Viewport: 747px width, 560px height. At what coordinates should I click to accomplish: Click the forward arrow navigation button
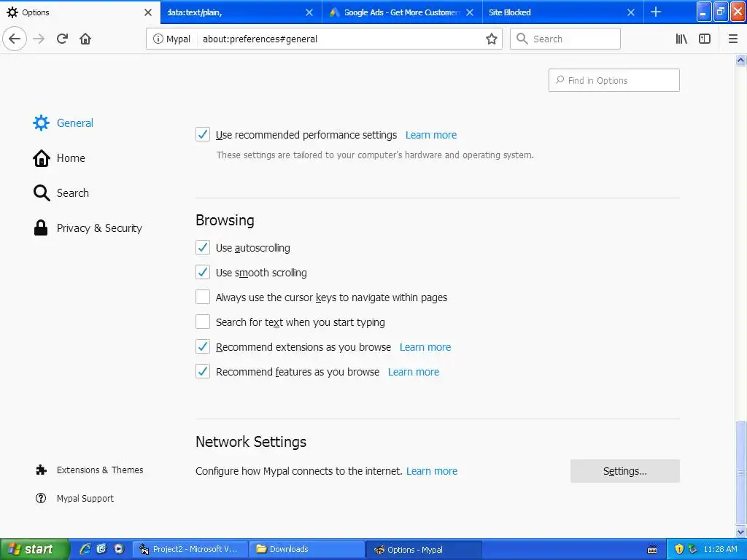click(x=39, y=39)
